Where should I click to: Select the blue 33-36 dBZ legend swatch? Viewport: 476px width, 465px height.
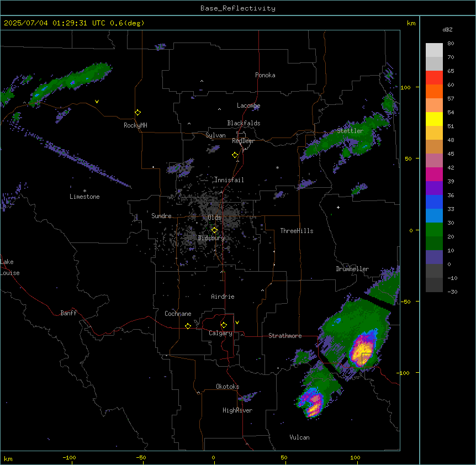click(434, 202)
